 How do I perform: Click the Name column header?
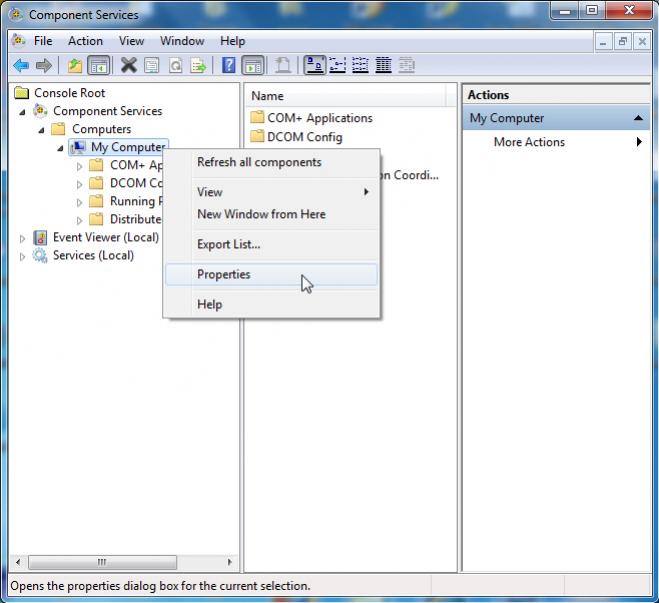pyautogui.click(x=345, y=96)
